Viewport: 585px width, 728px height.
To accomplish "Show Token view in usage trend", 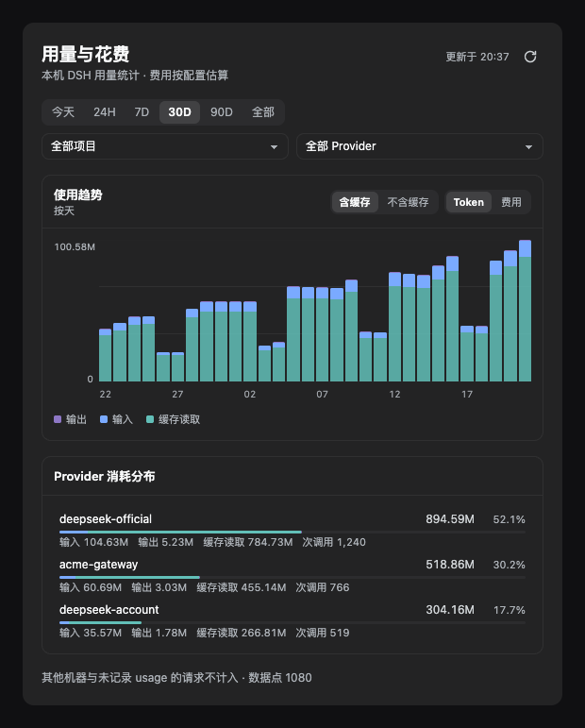I will [x=469, y=202].
